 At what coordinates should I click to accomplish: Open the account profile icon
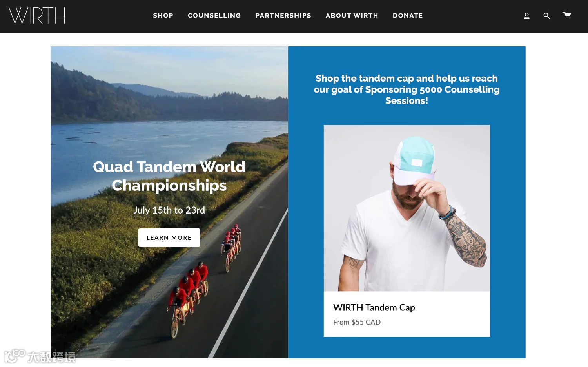[526, 16]
